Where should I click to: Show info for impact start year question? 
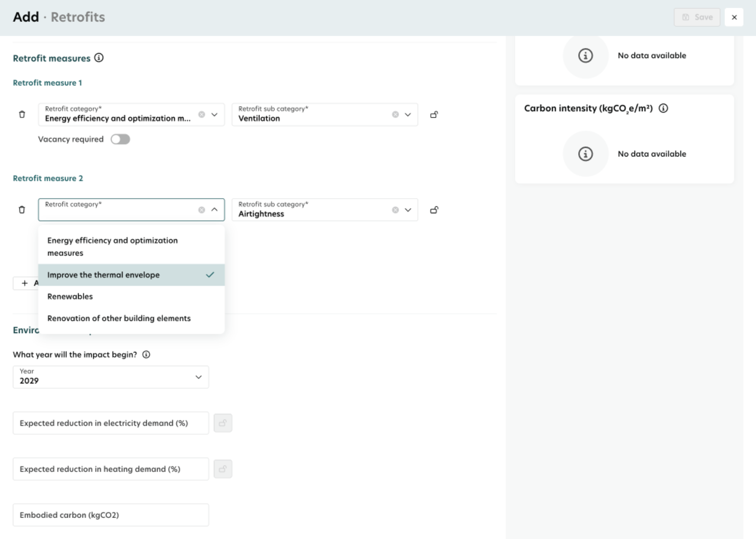(146, 355)
